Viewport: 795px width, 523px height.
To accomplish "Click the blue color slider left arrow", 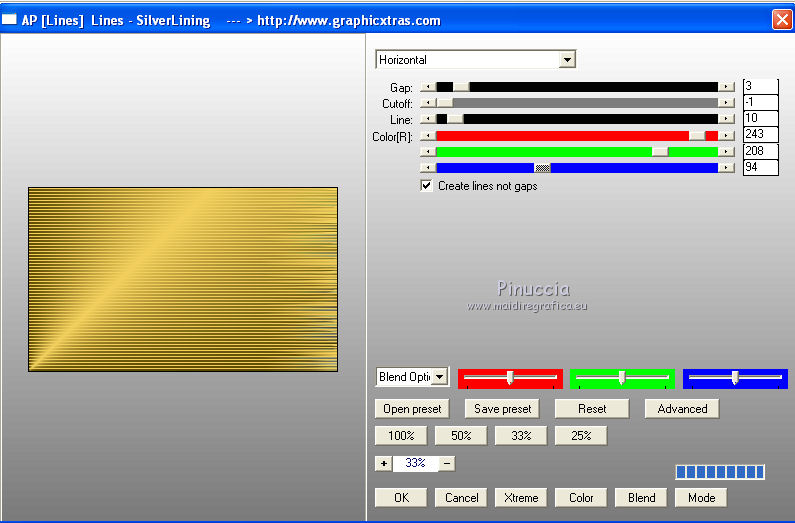I will coord(428,168).
